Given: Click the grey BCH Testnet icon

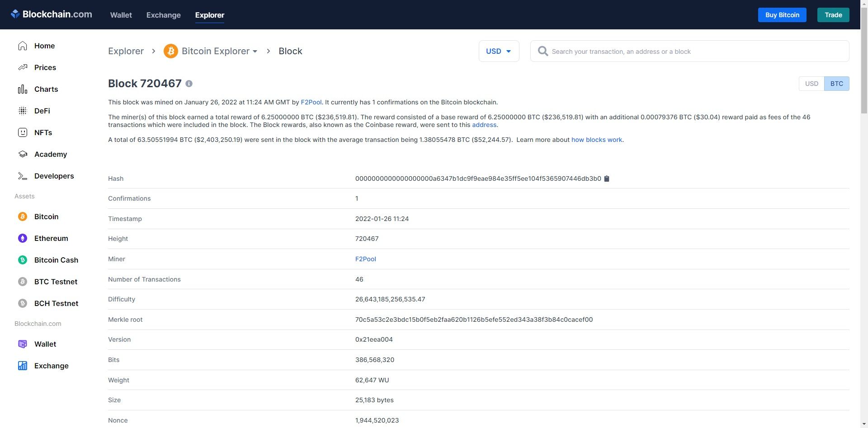Looking at the screenshot, I should pyautogui.click(x=23, y=303).
